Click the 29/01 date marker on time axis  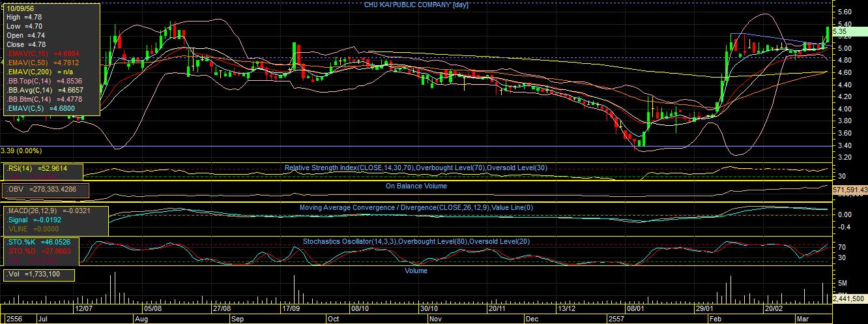(x=705, y=309)
